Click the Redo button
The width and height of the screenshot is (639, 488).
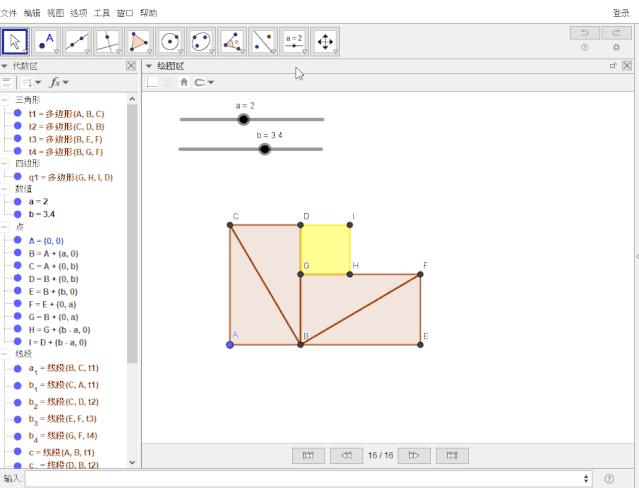click(x=616, y=33)
